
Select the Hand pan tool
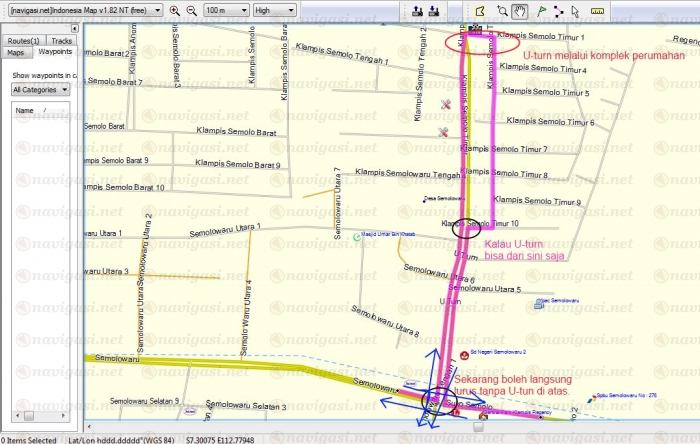[x=520, y=10]
